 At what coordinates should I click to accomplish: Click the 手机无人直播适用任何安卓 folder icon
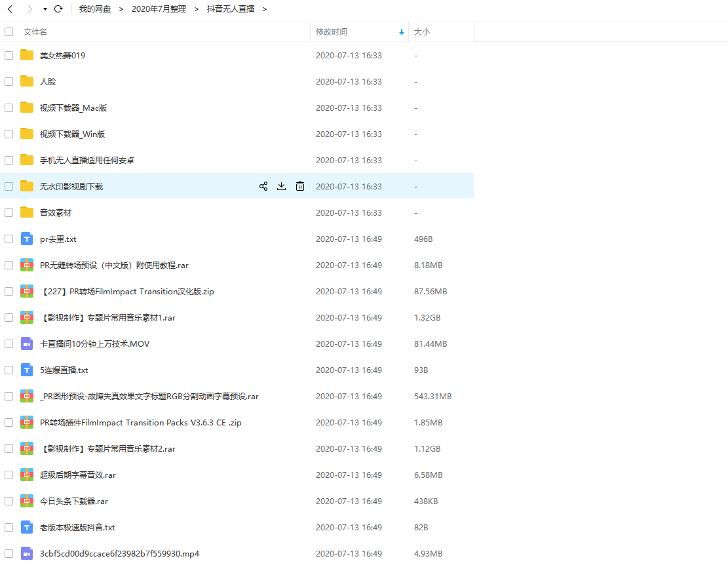[27, 160]
